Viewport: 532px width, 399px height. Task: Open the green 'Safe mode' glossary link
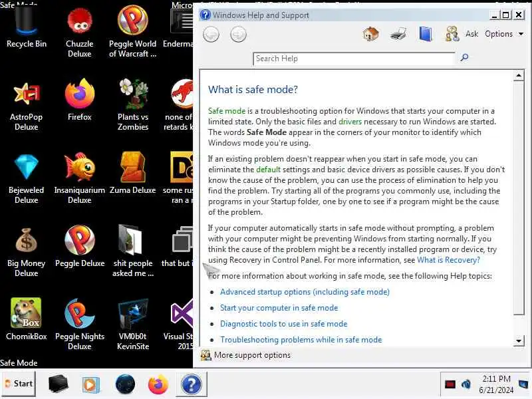coord(226,111)
